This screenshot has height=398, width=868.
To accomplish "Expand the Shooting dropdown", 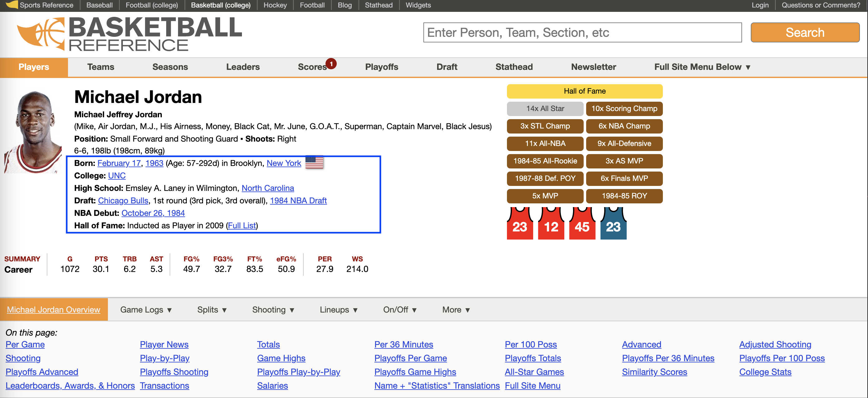I will click(273, 310).
